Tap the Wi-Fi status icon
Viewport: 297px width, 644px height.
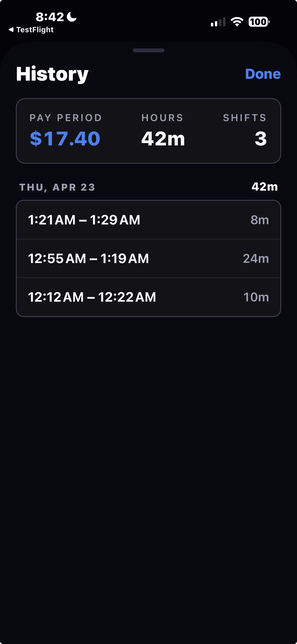[x=237, y=22]
